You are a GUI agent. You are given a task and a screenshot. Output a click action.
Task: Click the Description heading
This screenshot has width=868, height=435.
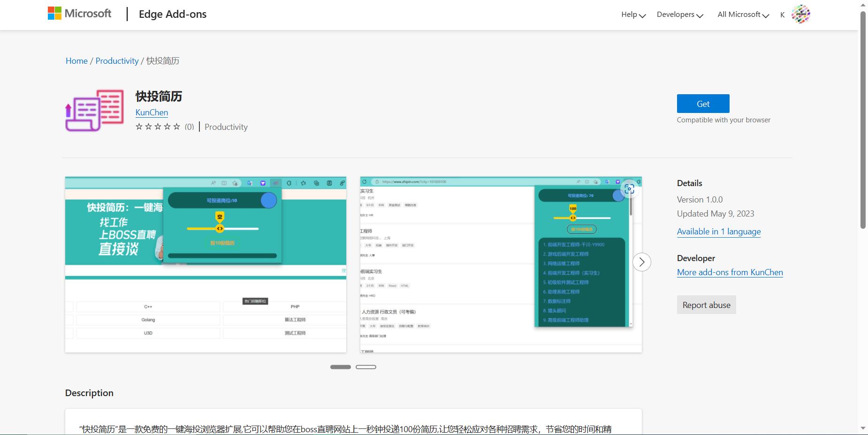point(89,393)
